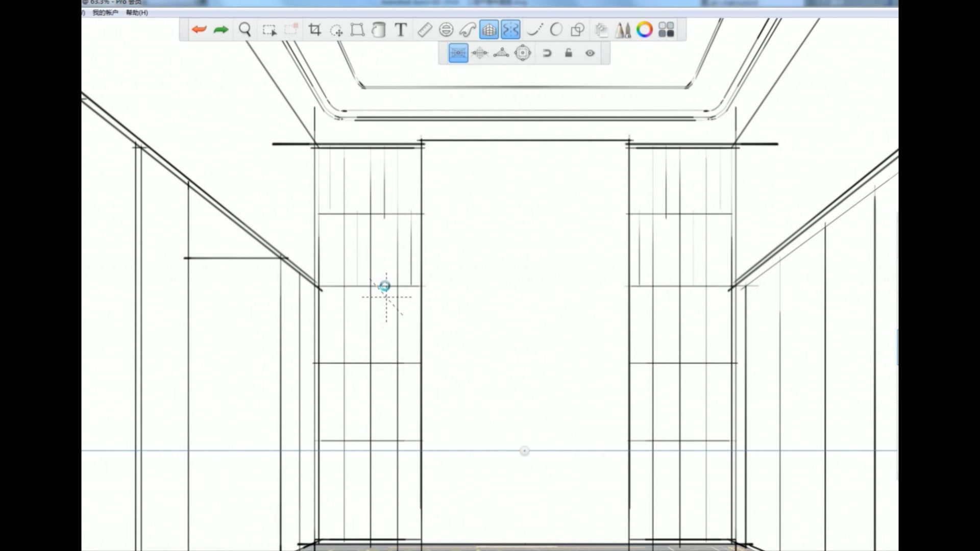Image resolution: width=980 pixels, height=551 pixels.
Task: Toggle the Symmetry tool
Action: tap(510, 30)
